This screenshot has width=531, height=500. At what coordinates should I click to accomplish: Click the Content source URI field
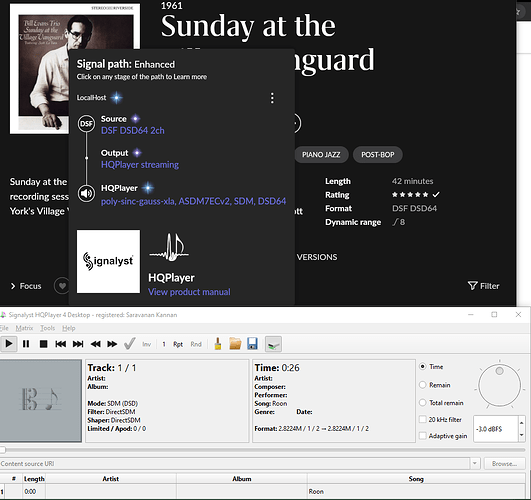click(x=235, y=463)
